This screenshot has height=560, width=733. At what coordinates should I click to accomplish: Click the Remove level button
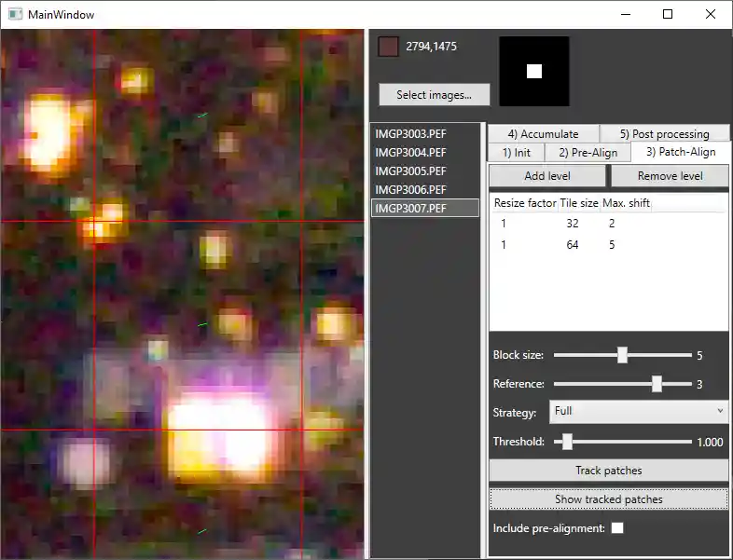tap(670, 176)
